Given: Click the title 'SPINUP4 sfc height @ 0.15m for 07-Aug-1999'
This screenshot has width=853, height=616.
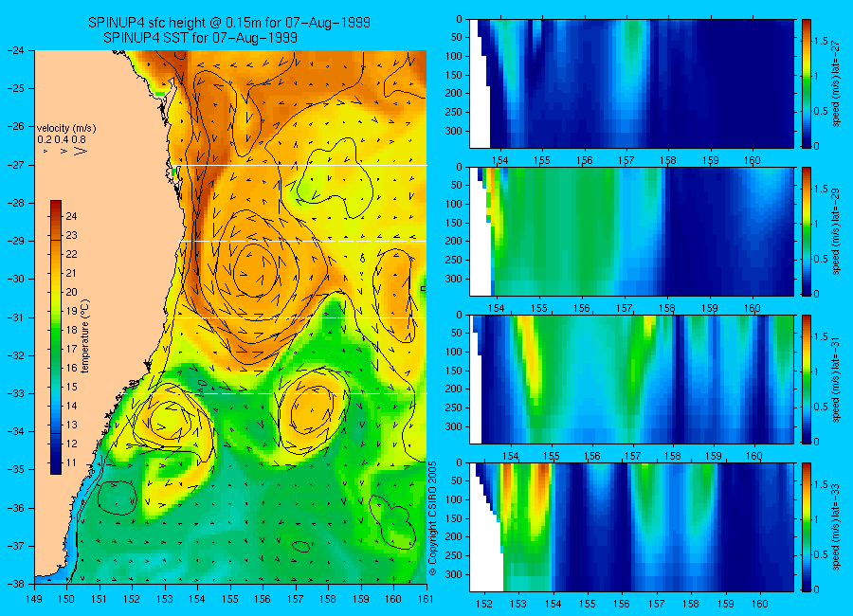Looking at the screenshot, I should coord(229,23).
